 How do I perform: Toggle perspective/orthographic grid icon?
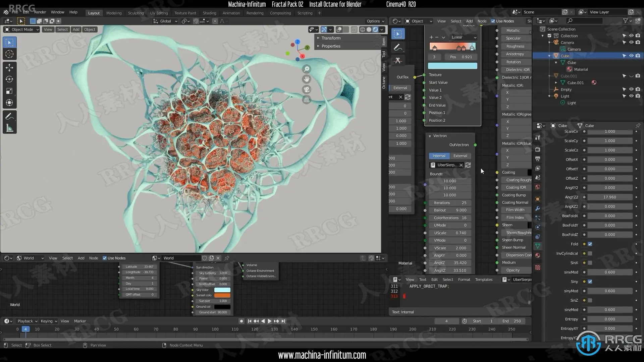(306, 100)
